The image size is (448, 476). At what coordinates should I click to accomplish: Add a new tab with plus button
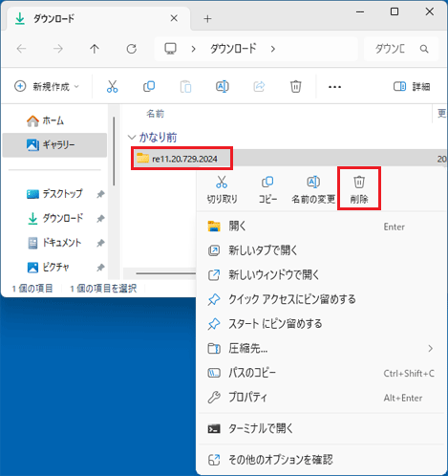[x=207, y=19]
